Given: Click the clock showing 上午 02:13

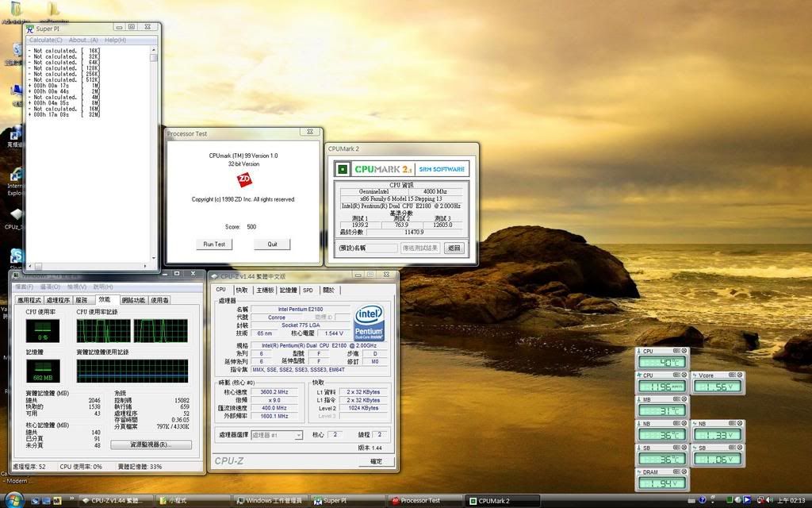Looking at the screenshot, I should (791, 501).
